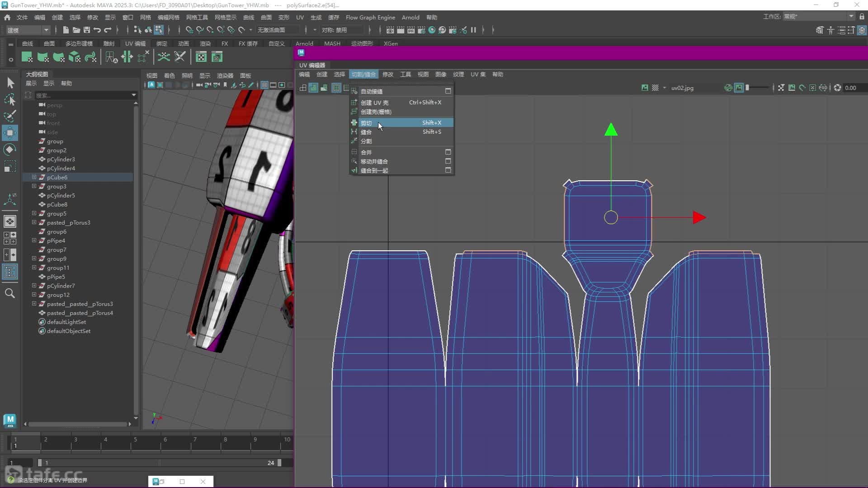Click the cut and sew scissors shelf icon
The width and height of the screenshot is (868, 488).
coord(180,57)
